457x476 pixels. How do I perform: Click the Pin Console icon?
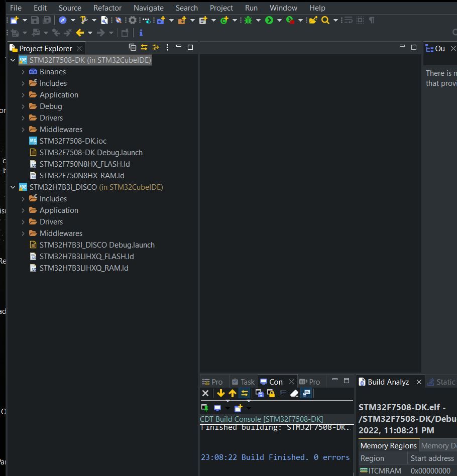tap(205, 408)
